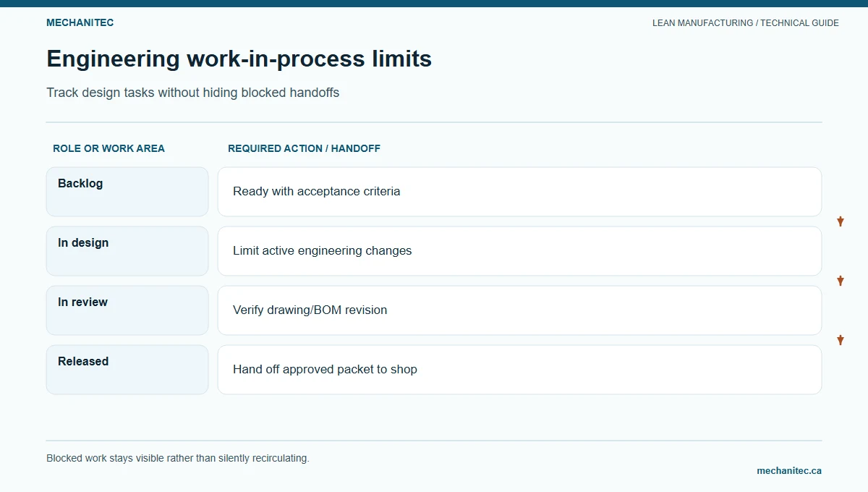Select the In review stage card
Viewport: 868px width, 492px height.
point(127,310)
